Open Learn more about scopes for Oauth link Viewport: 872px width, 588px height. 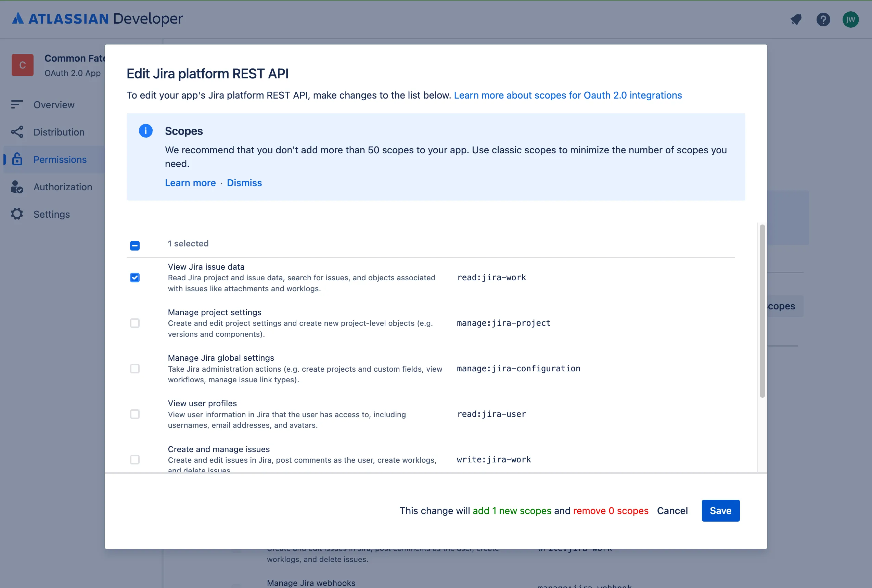tap(568, 95)
